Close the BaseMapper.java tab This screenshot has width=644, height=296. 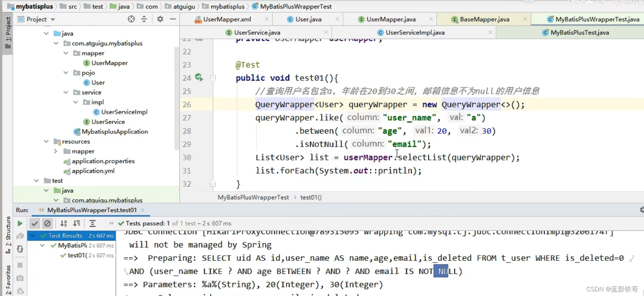(525, 19)
